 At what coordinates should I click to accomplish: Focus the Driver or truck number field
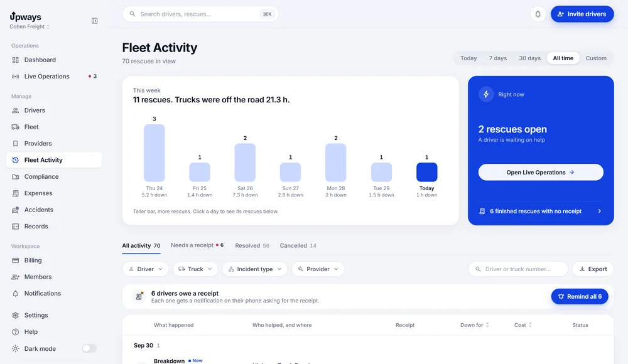coord(518,269)
